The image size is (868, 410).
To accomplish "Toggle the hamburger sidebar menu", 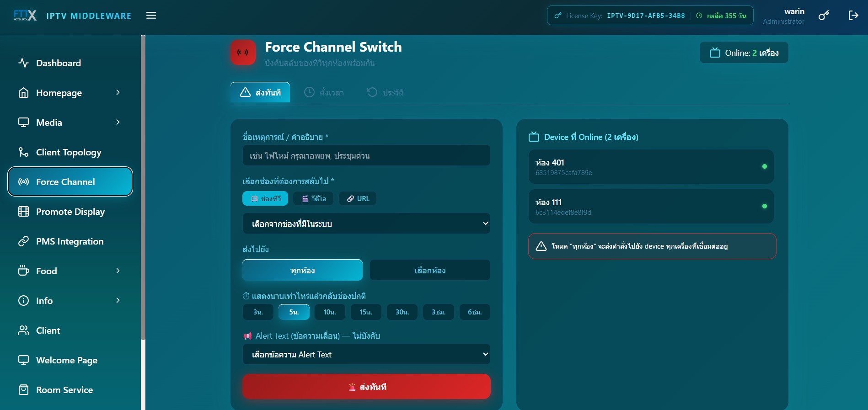I will (151, 16).
